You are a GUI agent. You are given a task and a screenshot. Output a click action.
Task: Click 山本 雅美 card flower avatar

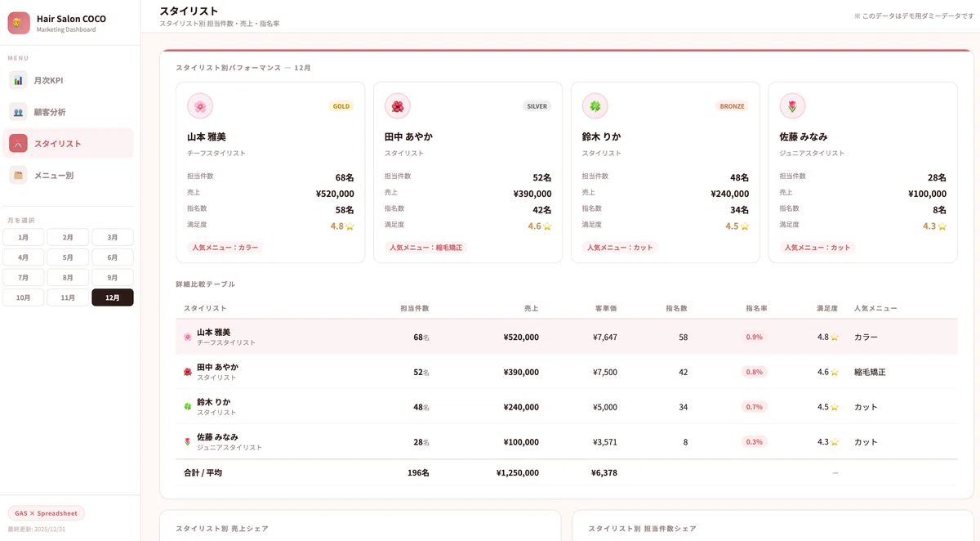[x=200, y=106]
